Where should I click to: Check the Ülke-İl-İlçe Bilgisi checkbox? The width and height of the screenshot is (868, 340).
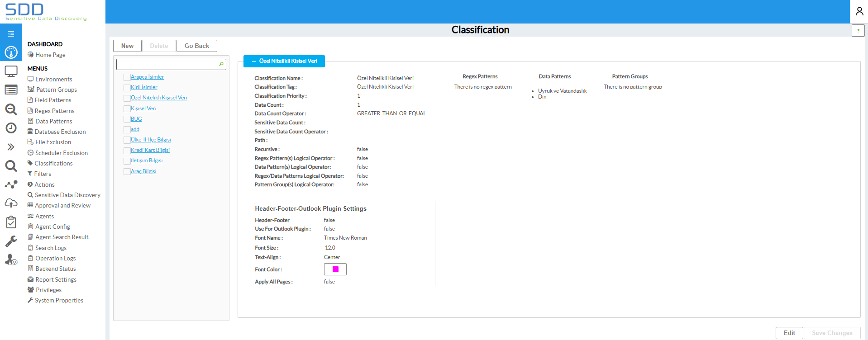127,140
